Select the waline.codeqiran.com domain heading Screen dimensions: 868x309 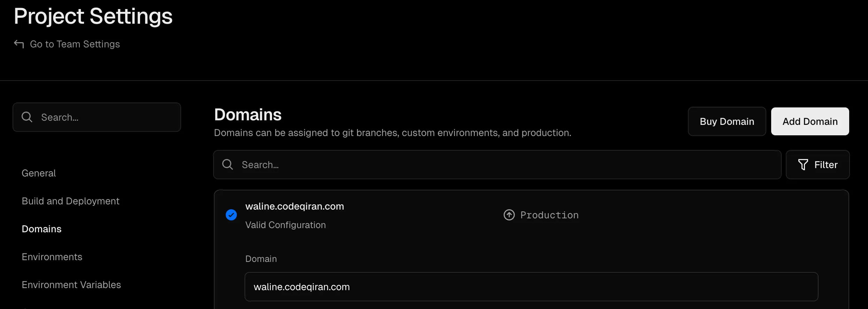[294, 206]
